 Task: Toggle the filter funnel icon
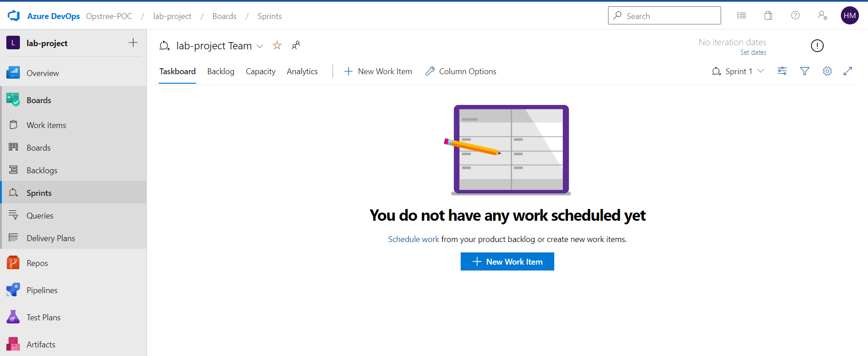click(805, 71)
